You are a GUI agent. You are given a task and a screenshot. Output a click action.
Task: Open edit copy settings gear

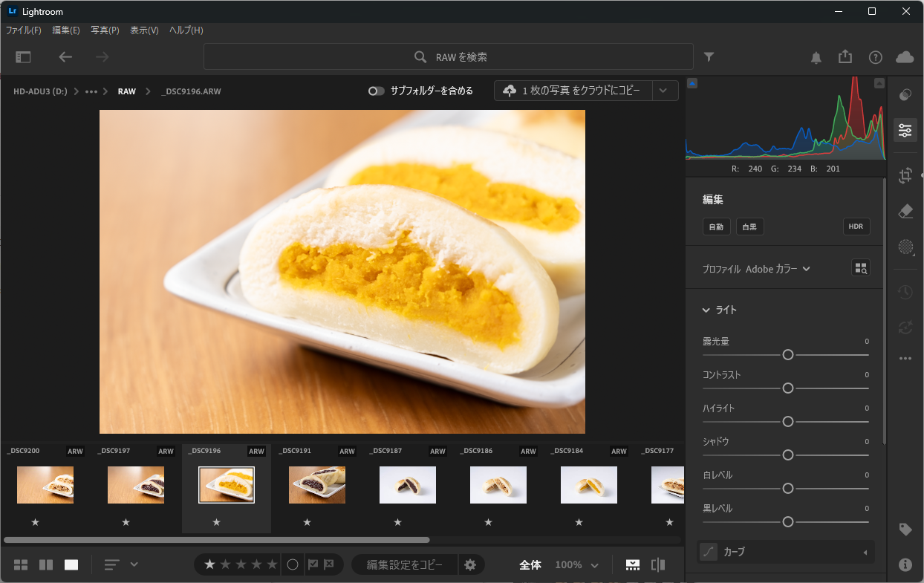(470, 564)
